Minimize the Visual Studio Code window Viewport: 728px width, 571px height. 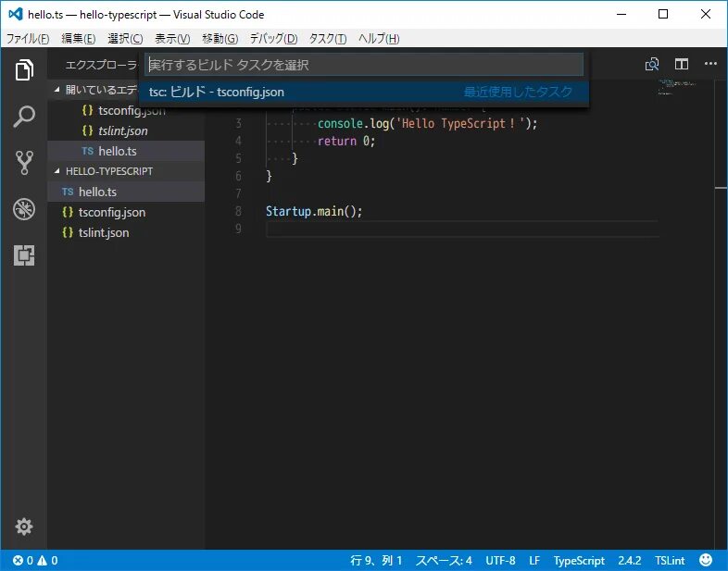click(621, 14)
